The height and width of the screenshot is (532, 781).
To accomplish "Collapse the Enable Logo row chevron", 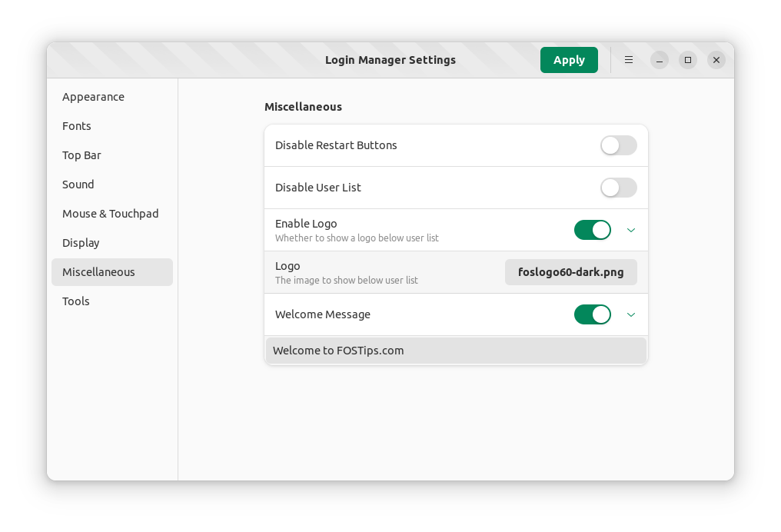I will click(x=631, y=230).
